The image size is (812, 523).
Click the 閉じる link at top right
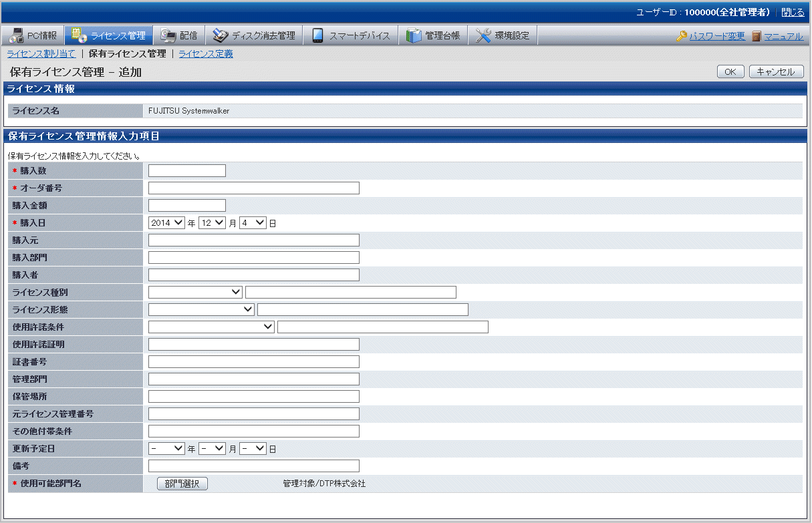pos(793,12)
